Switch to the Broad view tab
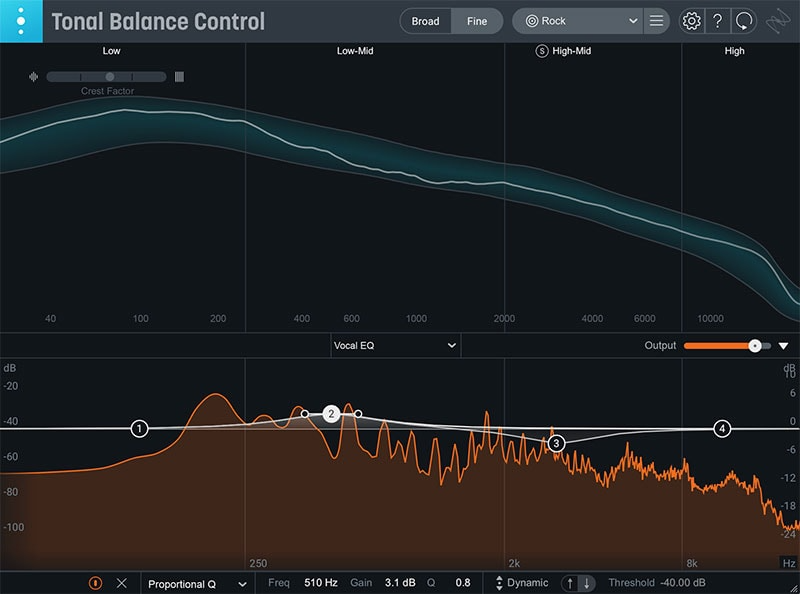 click(424, 21)
